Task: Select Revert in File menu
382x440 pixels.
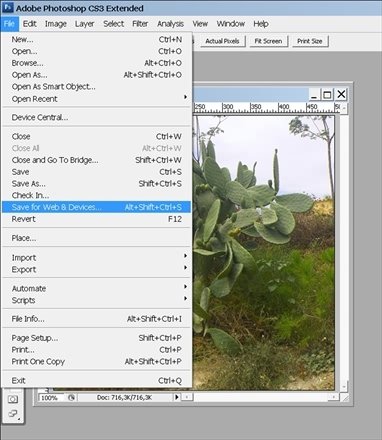Action: [x=97, y=219]
